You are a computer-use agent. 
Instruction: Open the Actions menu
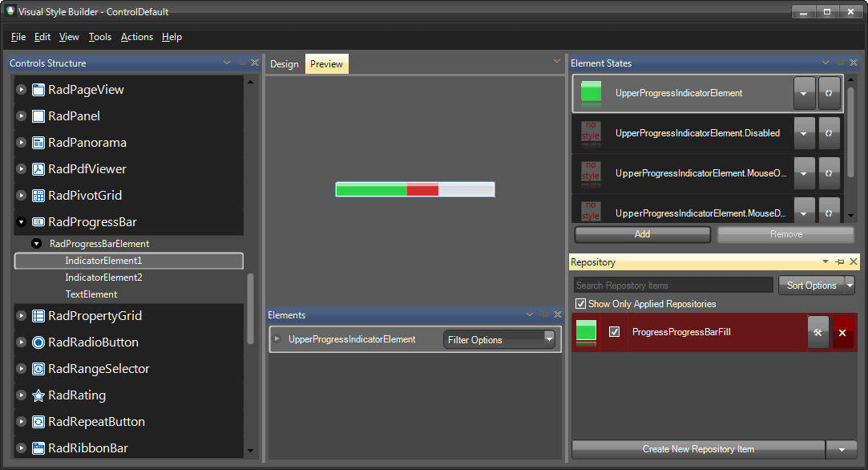pyautogui.click(x=136, y=37)
